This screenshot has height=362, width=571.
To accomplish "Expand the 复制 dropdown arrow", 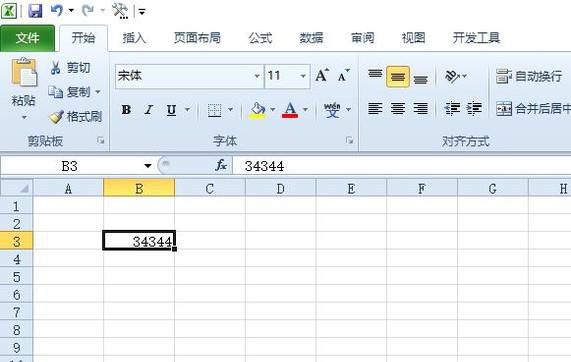I will tap(98, 92).
